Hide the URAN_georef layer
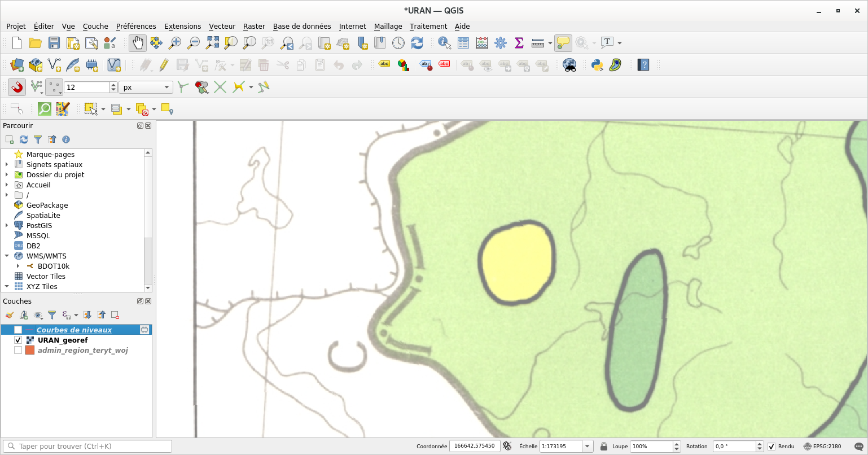This screenshot has height=455, width=868. (17, 340)
